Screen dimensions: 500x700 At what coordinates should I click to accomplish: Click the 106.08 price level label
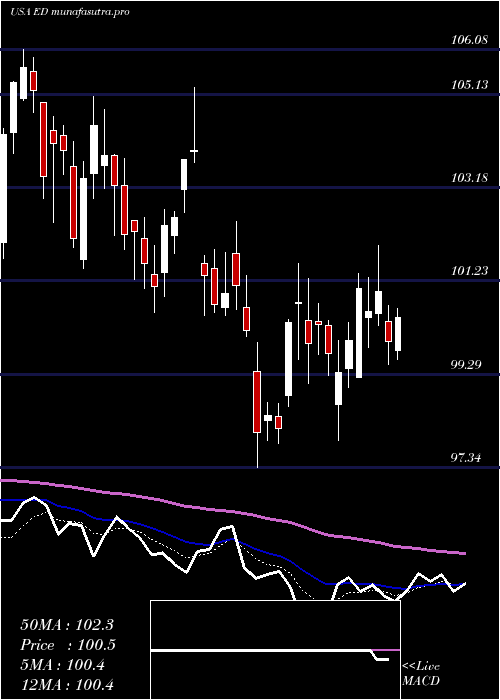pos(469,41)
